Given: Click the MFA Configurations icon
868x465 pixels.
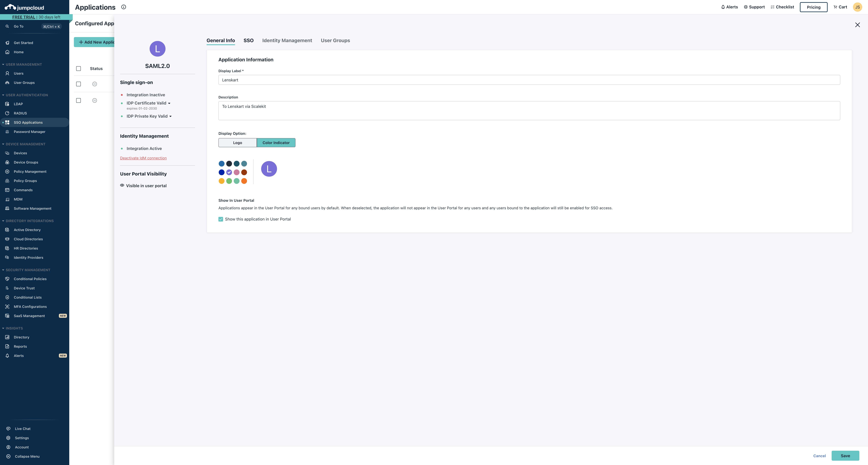Looking at the screenshot, I should coord(7,307).
